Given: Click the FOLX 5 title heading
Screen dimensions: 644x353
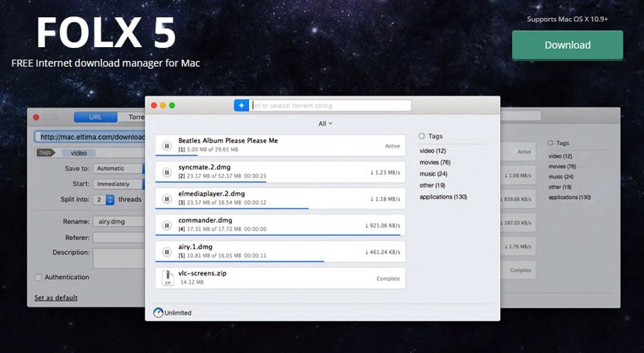Looking at the screenshot, I should [106, 33].
